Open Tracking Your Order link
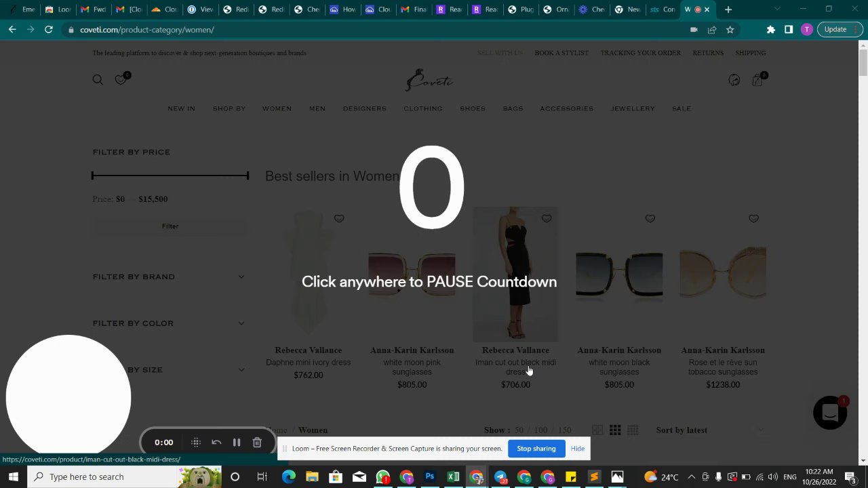Screen dimensions: 868x488 640,53
